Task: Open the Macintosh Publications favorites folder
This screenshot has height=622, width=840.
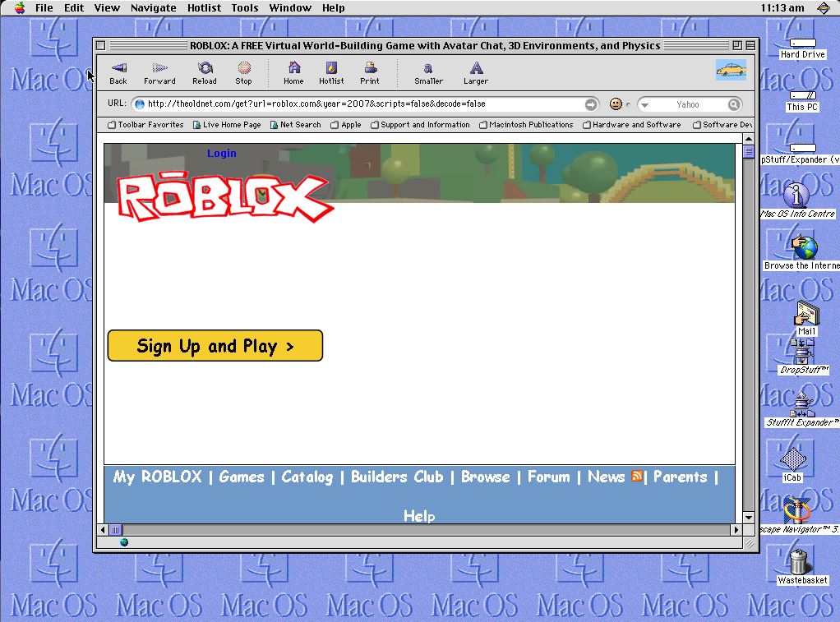Action: click(x=525, y=125)
